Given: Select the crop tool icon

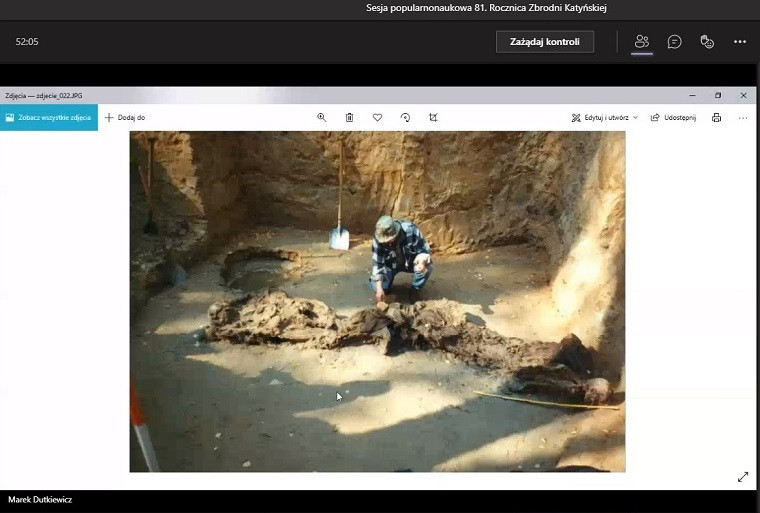Looking at the screenshot, I should (x=433, y=117).
